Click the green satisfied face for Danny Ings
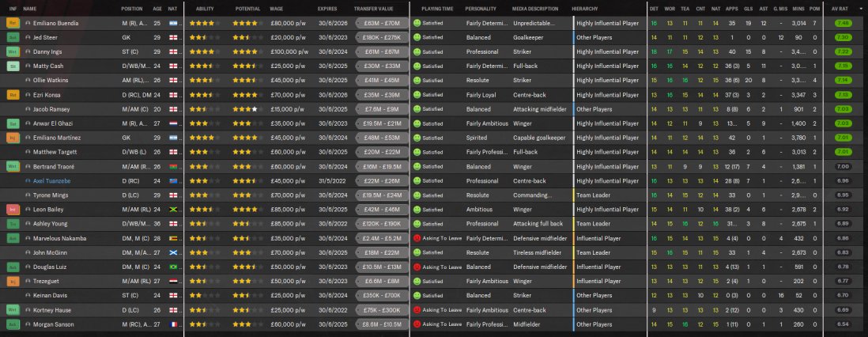This screenshot has width=868, height=337. (417, 52)
